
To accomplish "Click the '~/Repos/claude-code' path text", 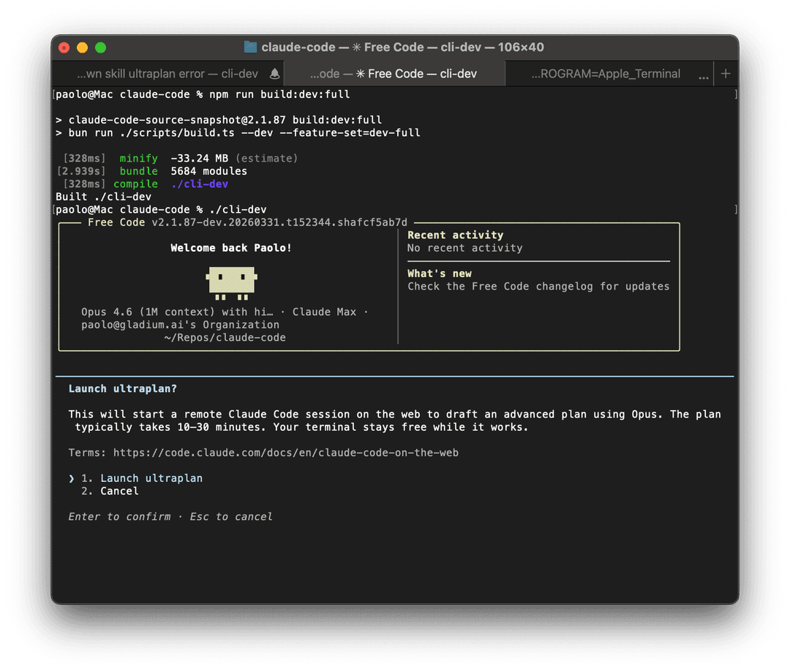I will click(225, 338).
